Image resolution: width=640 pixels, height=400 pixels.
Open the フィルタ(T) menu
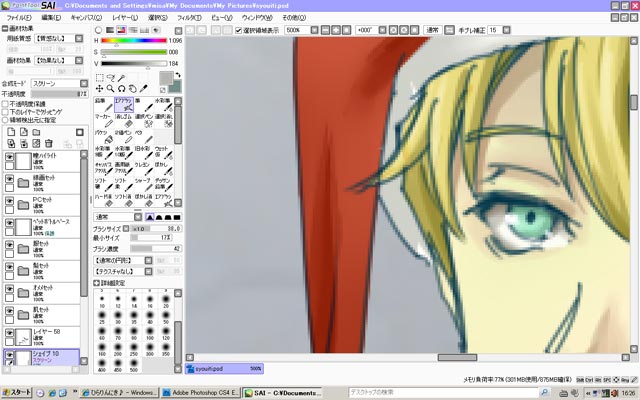[189, 18]
